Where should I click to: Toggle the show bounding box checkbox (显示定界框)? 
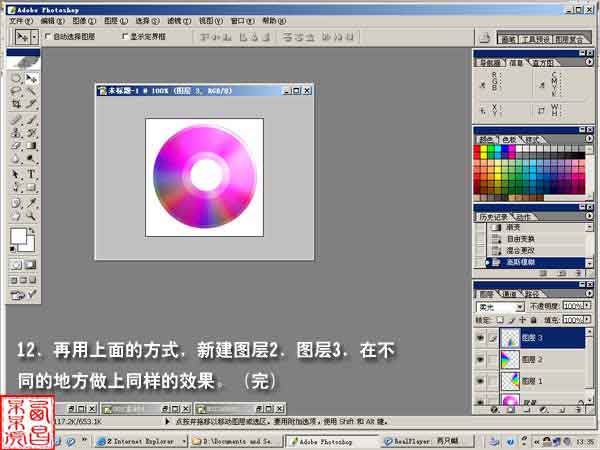point(125,36)
